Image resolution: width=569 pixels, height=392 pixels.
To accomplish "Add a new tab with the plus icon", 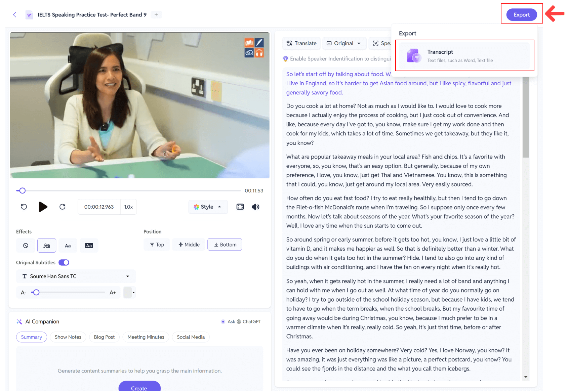I will [156, 14].
